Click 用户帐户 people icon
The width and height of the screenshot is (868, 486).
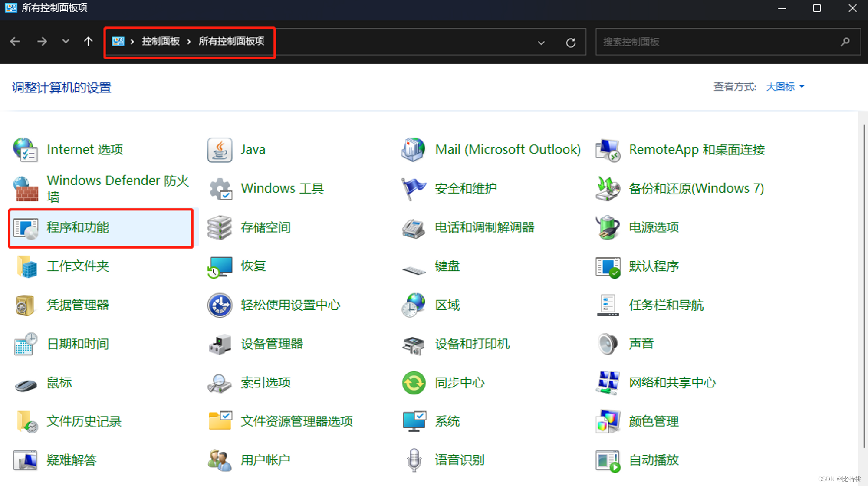[220, 460]
